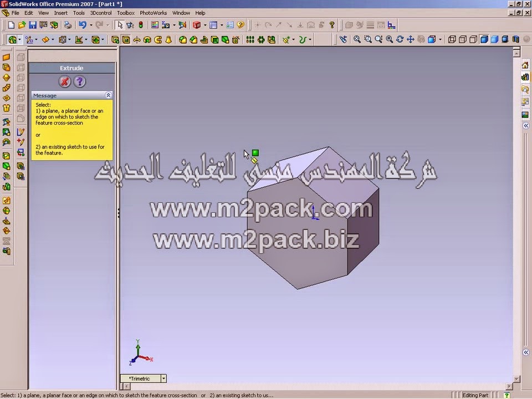Click the Section View icon
Screen dimensions: 532x399
pos(516,39)
